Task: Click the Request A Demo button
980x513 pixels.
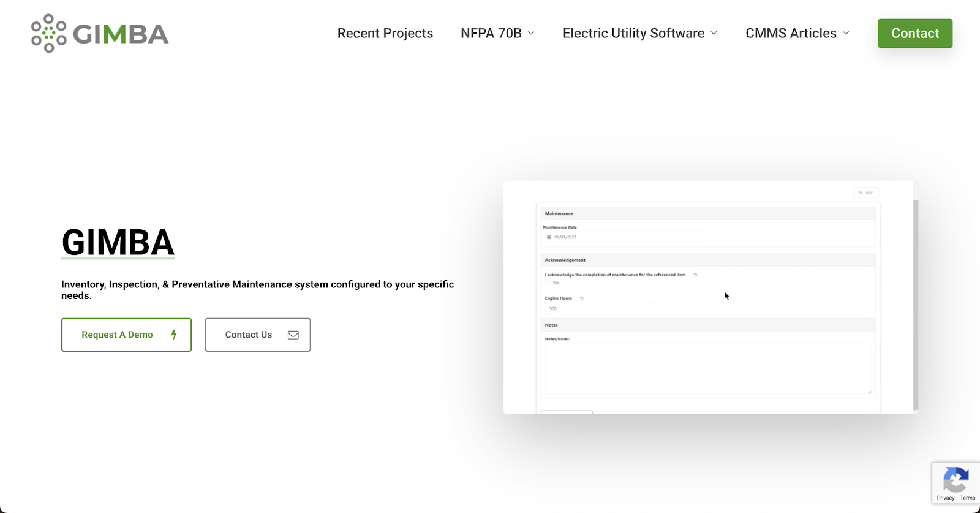Action: tap(126, 335)
